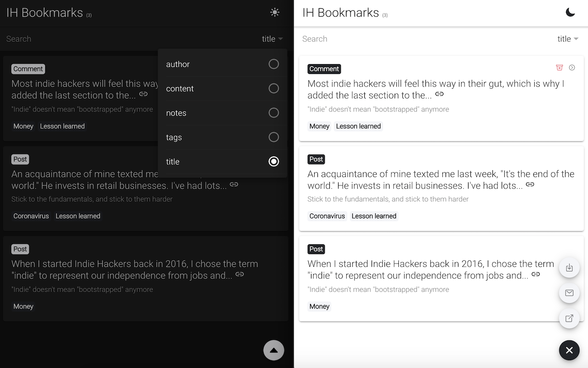Open link icon of retail businesses post, light panel
Image resolution: width=588 pixels, height=368 pixels.
(x=530, y=184)
